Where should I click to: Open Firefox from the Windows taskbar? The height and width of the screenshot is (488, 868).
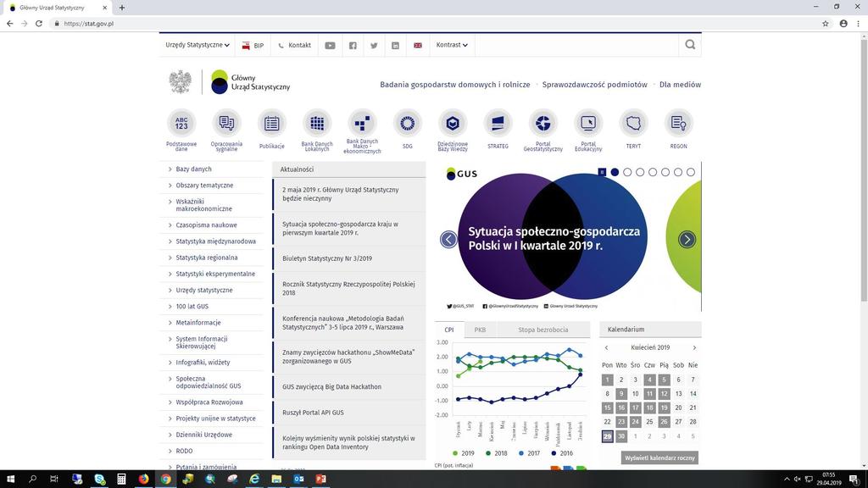(143, 480)
